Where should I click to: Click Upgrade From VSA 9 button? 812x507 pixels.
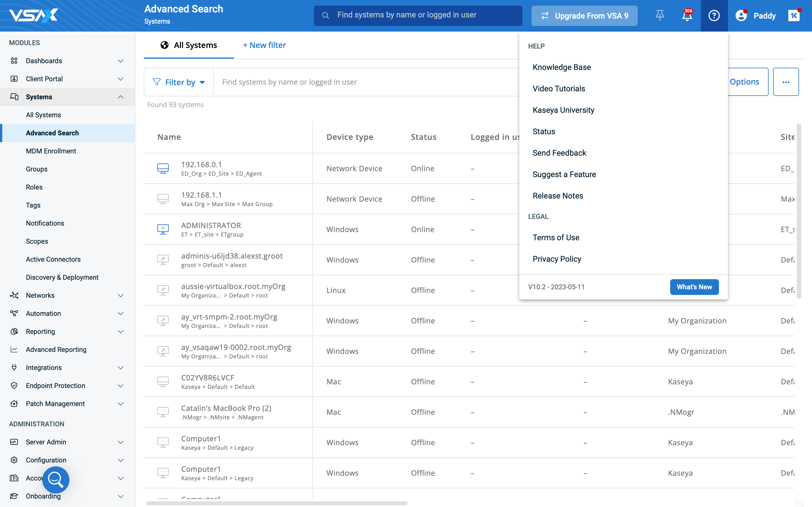click(584, 16)
